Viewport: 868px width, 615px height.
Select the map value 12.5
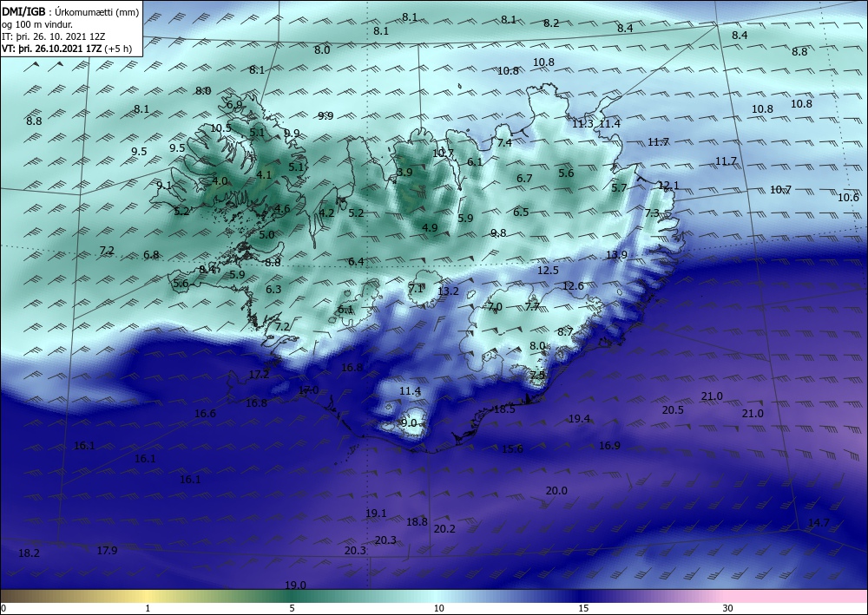(548, 271)
